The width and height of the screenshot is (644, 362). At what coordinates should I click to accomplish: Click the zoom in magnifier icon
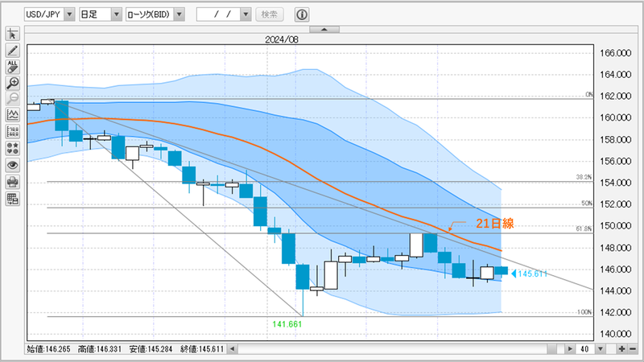(x=12, y=83)
